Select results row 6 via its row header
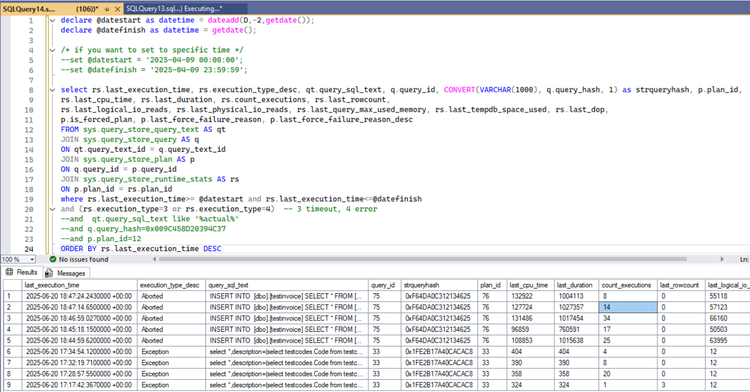 pyautogui.click(x=13, y=351)
